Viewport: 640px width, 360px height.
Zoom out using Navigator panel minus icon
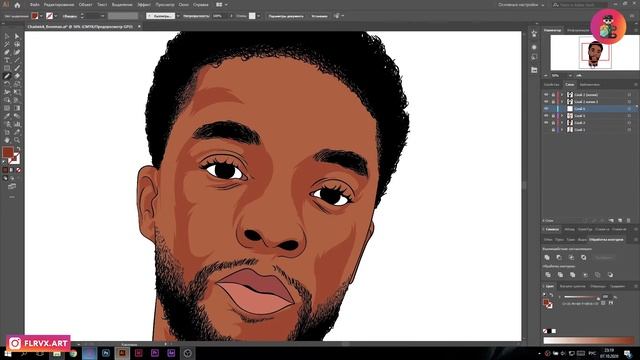(546, 76)
